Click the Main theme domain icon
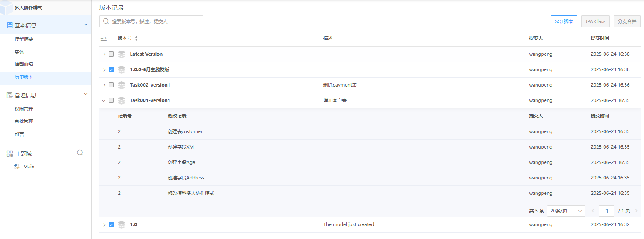Viewport: 644px width, 239px height. coord(17,166)
